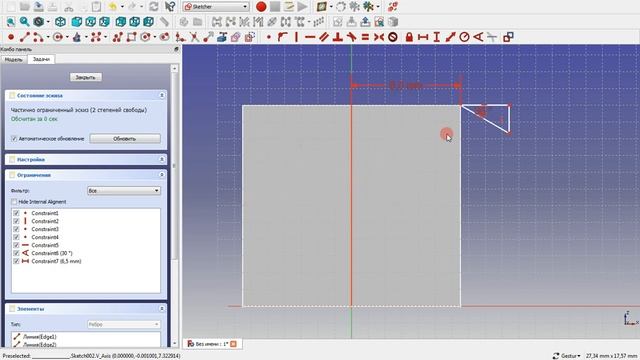Open the Gesture navigation style dropdown
Screen dimensions: 640x360
[567, 356]
